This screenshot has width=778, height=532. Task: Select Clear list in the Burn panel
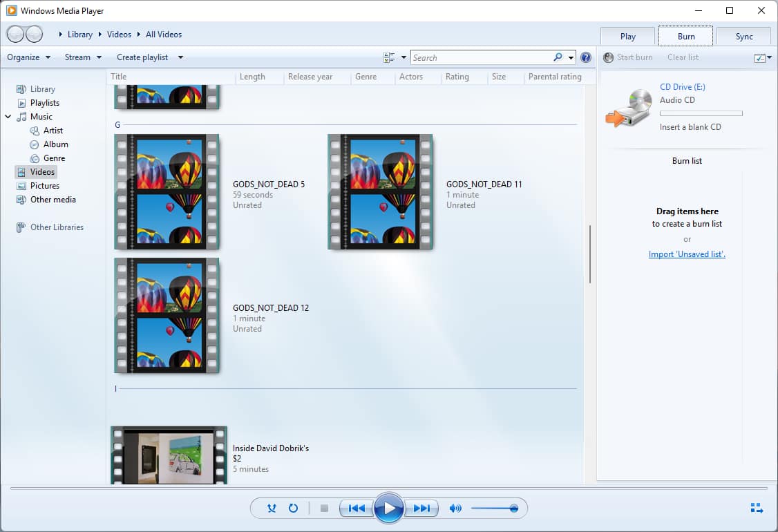pyautogui.click(x=683, y=58)
